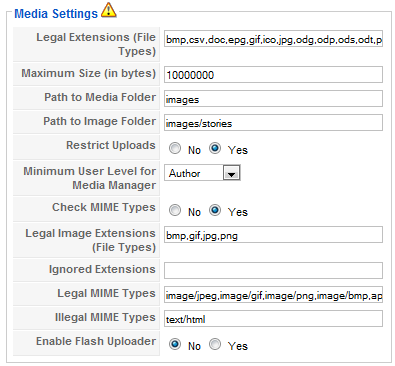Click the Media Settings heading
Viewport: 395px width, 366px height.
(56, 13)
